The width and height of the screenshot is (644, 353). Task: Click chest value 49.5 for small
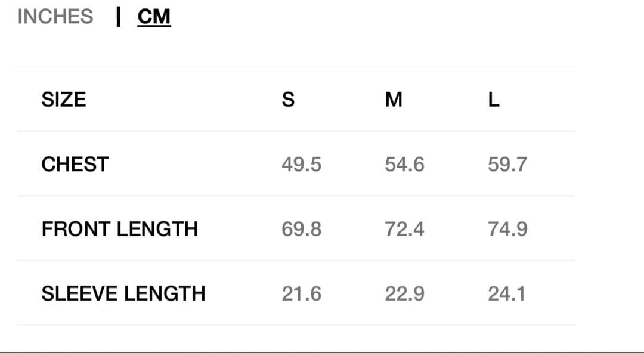click(301, 164)
